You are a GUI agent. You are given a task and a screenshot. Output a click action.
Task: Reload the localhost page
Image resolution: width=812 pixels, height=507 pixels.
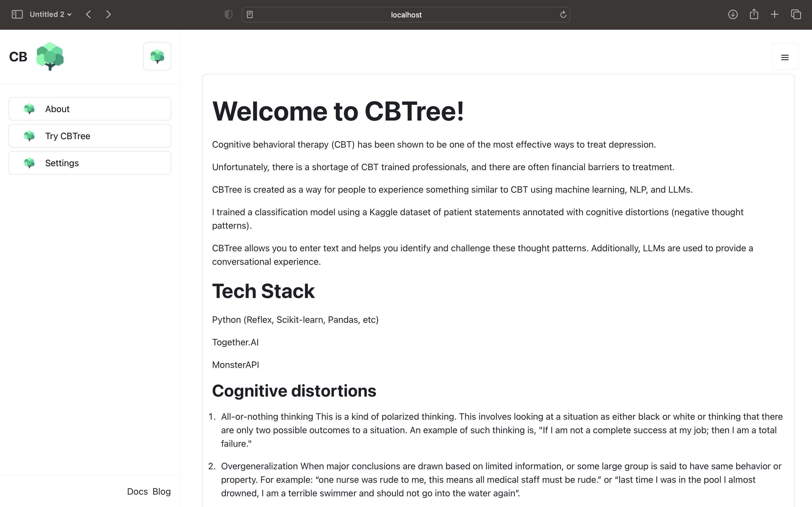tap(563, 14)
